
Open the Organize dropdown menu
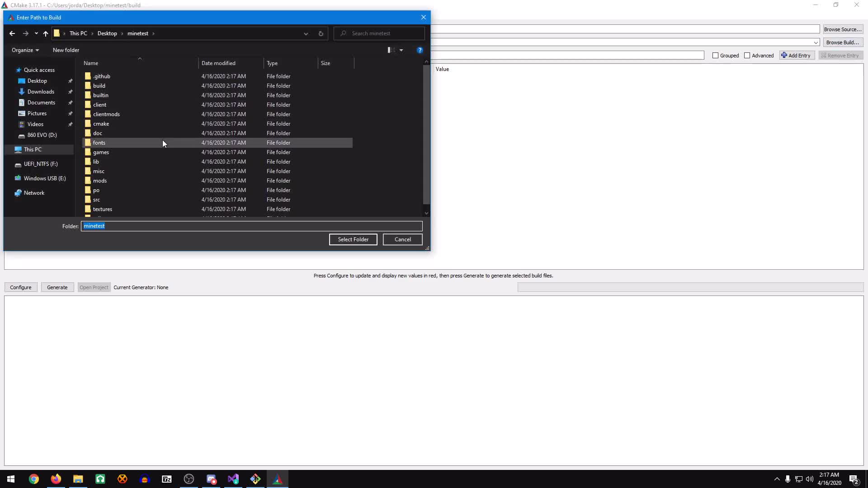tap(25, 50)
